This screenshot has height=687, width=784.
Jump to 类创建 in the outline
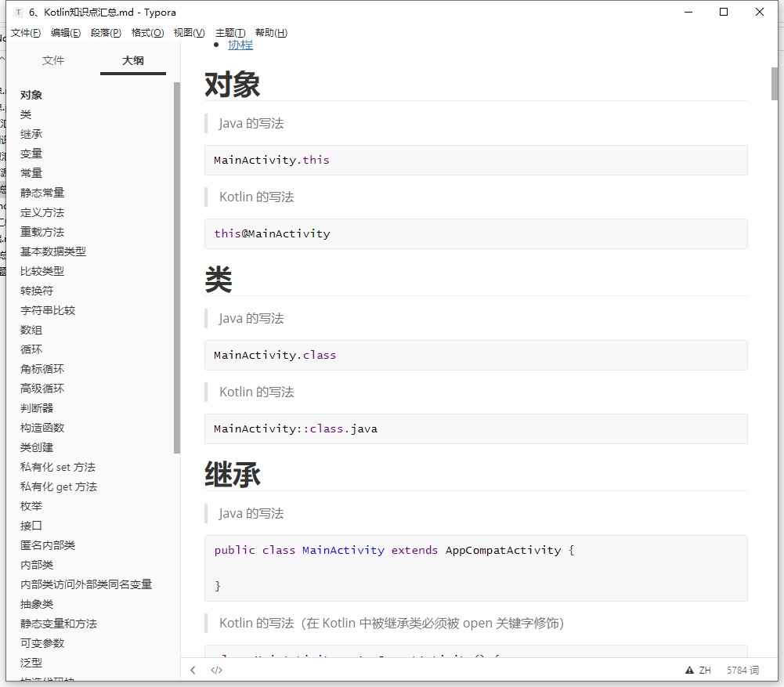37,447
